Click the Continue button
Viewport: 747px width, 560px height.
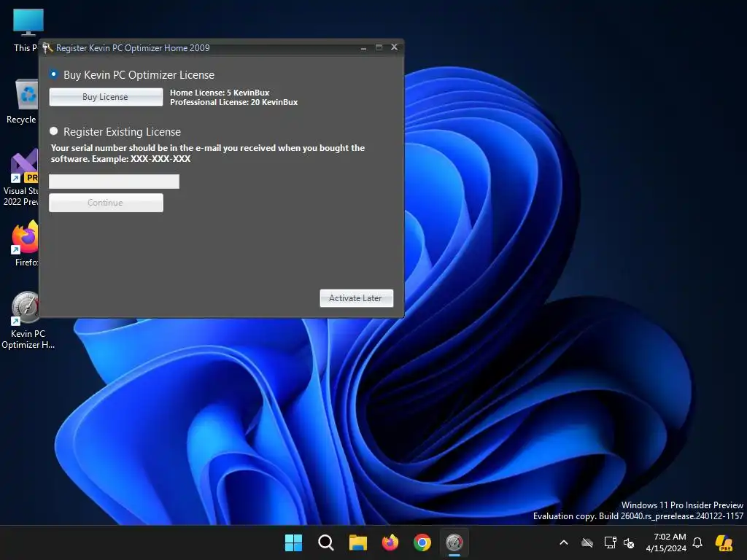point(106,203)
